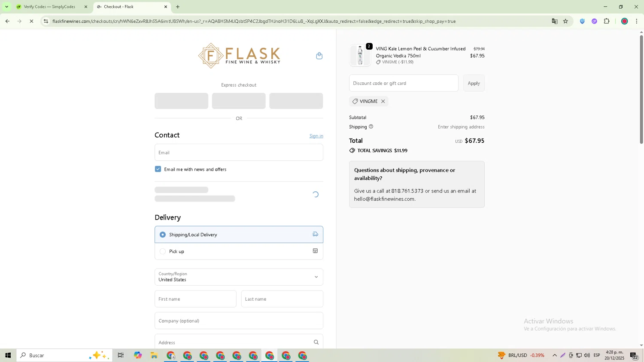644x362 pixels.
Task: Click the first express checkout button
Action: (x=181, y=101)
